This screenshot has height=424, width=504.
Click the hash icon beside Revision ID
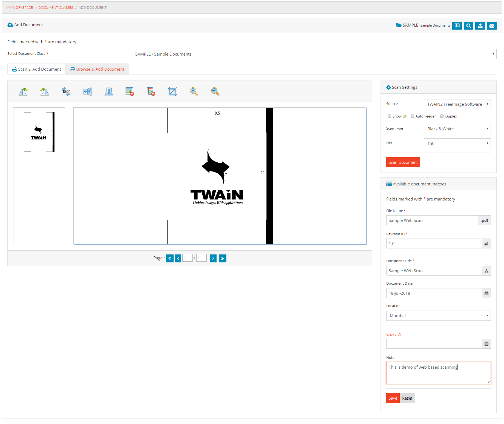[x=486, y=243]
